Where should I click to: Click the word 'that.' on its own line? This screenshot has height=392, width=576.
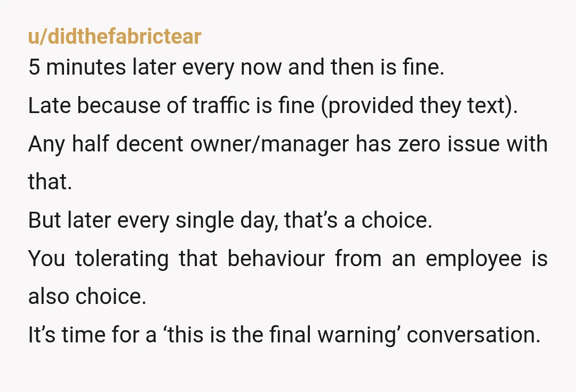[50, 181]
